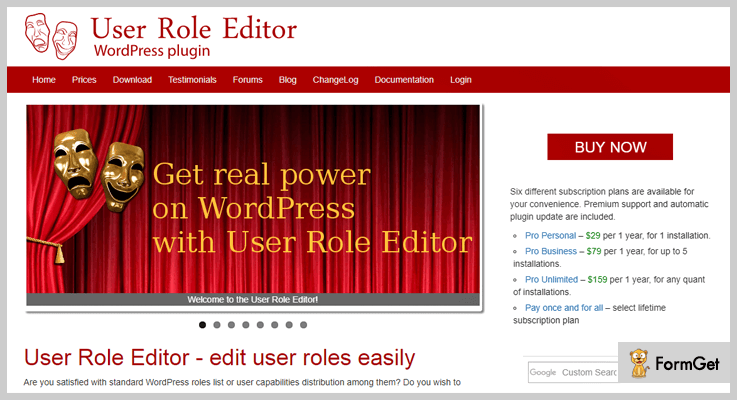Focus the Google Custom Search field
This screenshot has width=737, height=400.
point(573,372)
